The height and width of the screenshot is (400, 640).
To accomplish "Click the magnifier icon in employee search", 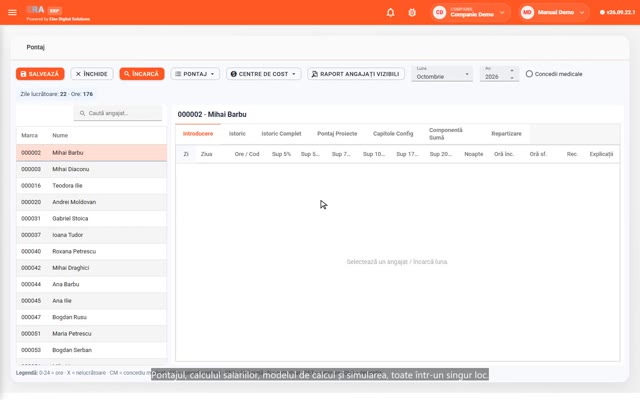I will 82,113.
